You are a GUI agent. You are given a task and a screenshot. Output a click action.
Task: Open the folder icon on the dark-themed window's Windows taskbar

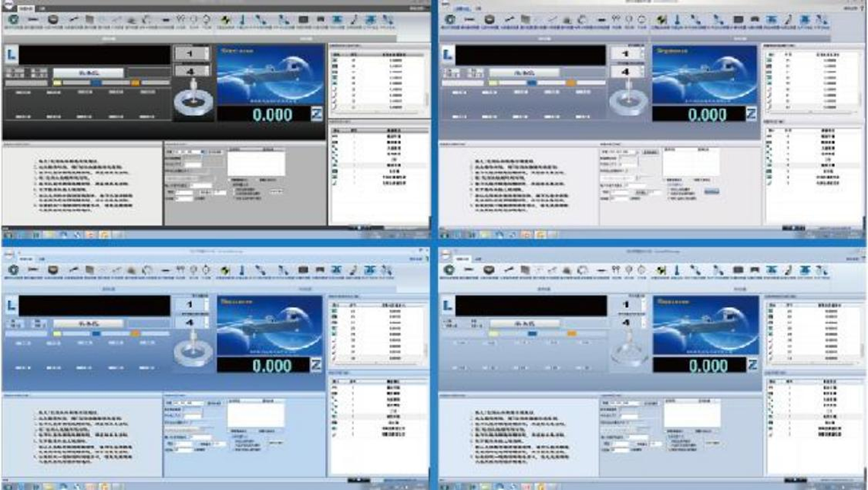tap(49, 235)
